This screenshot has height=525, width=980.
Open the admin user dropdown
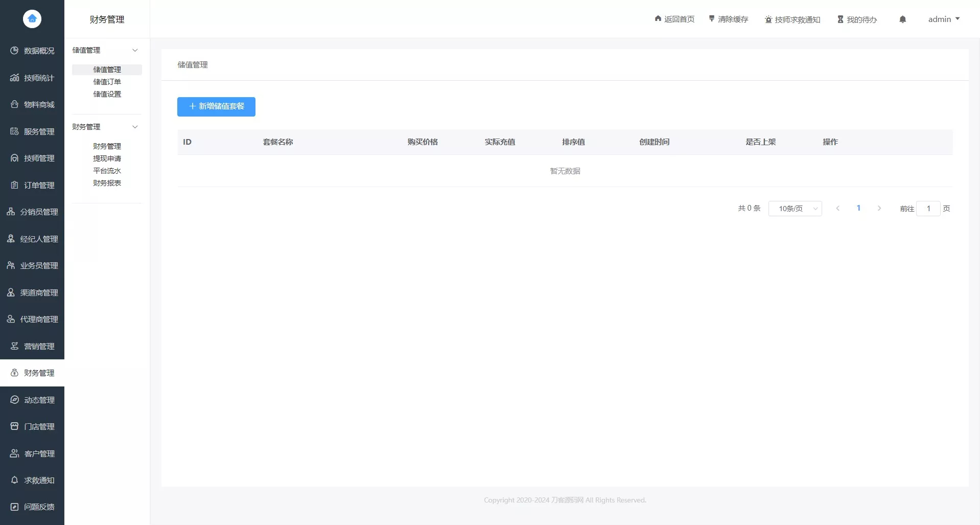(x=944, y=19)
